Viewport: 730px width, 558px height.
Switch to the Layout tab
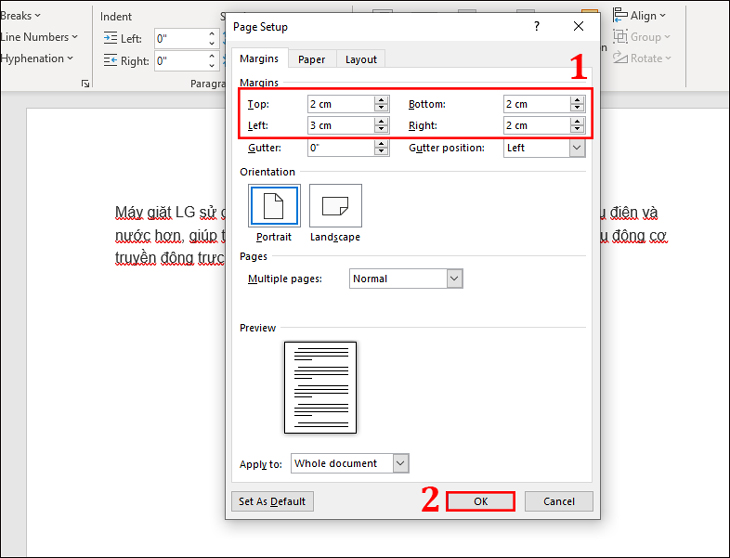(361, 59)
